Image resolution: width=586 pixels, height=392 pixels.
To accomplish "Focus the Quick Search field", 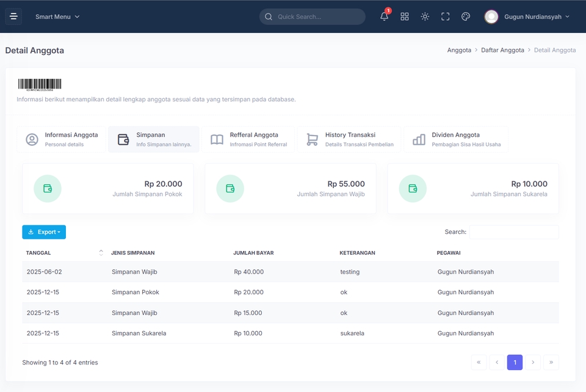I will (x=313, y=17).
